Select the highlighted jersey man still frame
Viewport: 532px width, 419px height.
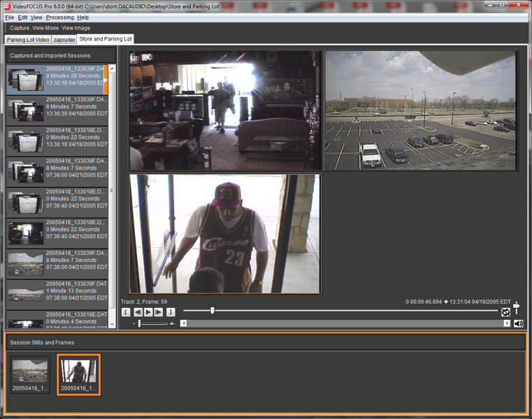[79, 374]
